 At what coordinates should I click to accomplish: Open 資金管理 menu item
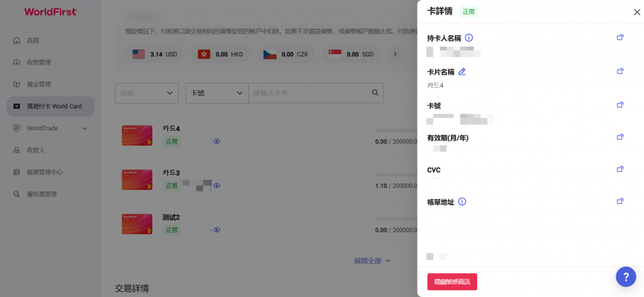click(39, 85)
